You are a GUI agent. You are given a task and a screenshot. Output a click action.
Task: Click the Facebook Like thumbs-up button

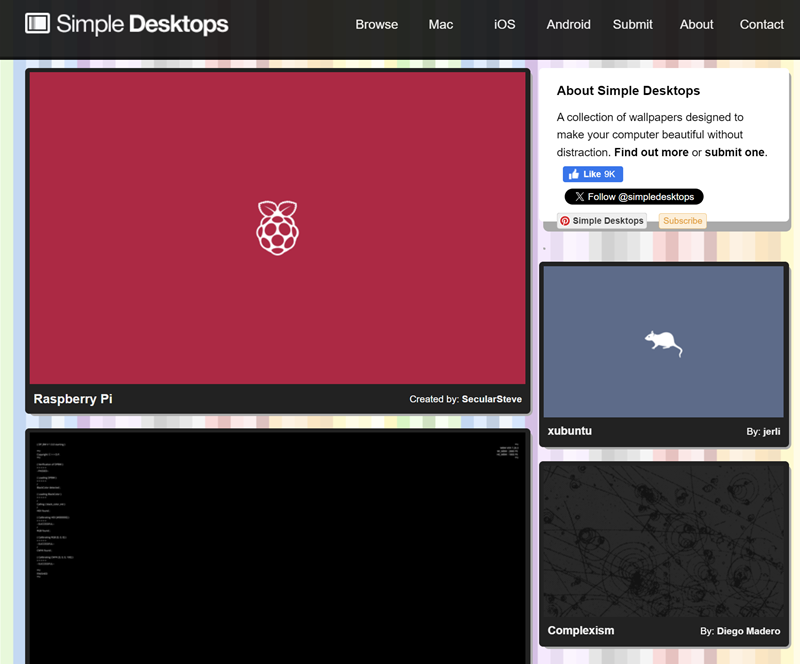click(x=593, y=174)
